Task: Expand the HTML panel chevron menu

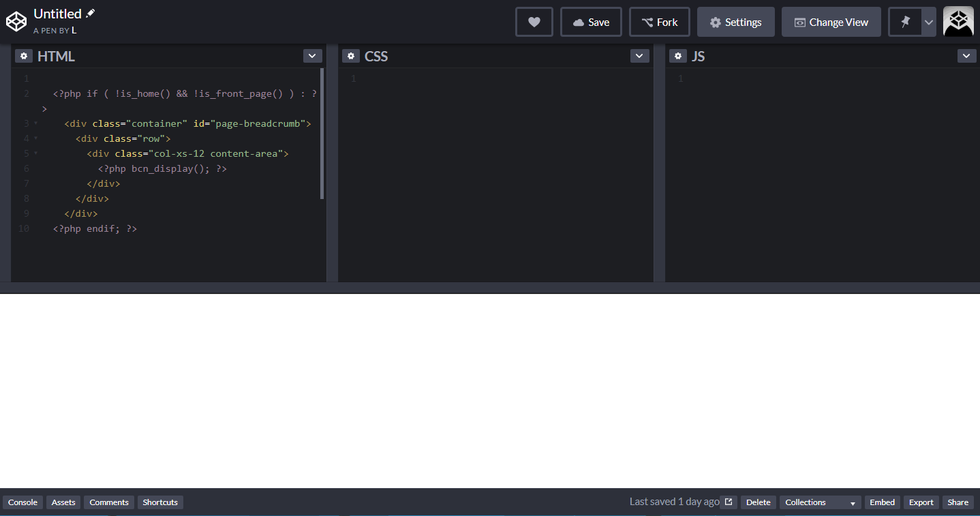Action: click(312, 55)
